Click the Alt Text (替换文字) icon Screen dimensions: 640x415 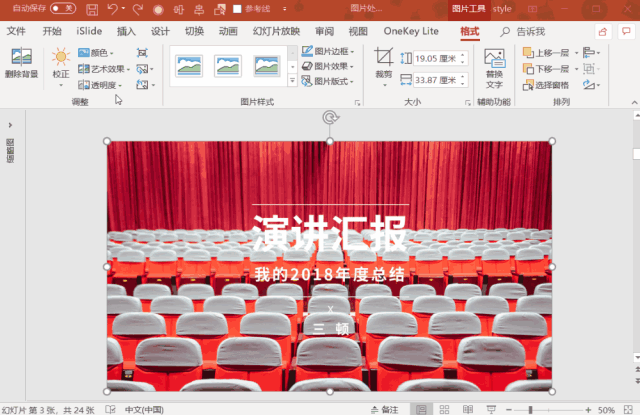pyautogui.click(x=494, y=63)
